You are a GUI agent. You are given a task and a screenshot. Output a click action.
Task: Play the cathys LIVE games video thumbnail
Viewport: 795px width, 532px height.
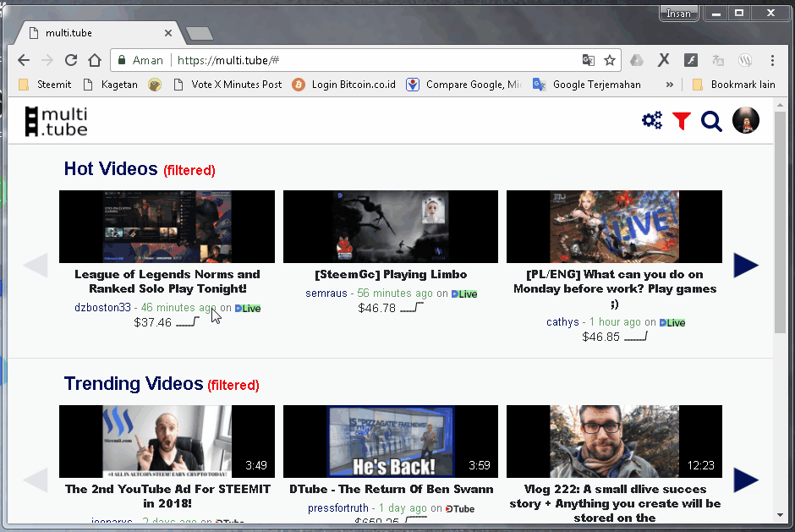click(x=615, y=227)
